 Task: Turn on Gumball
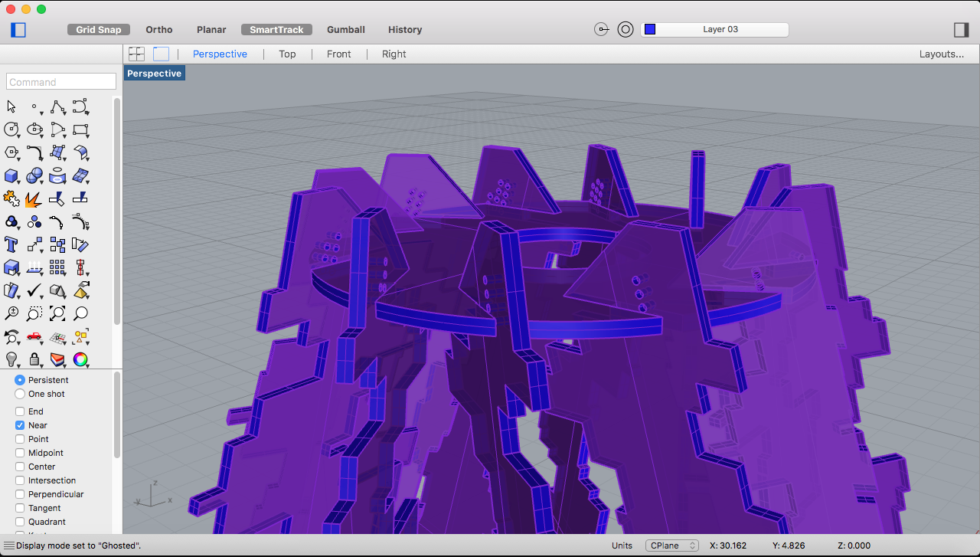pos(346,30)
